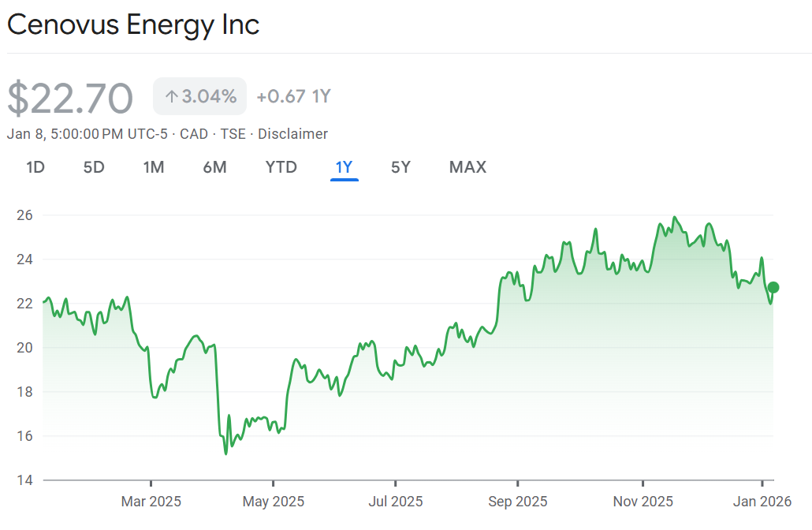Open the Disclaimer link
This screenshot has width=812, height=530.
[x=292, y=134]
